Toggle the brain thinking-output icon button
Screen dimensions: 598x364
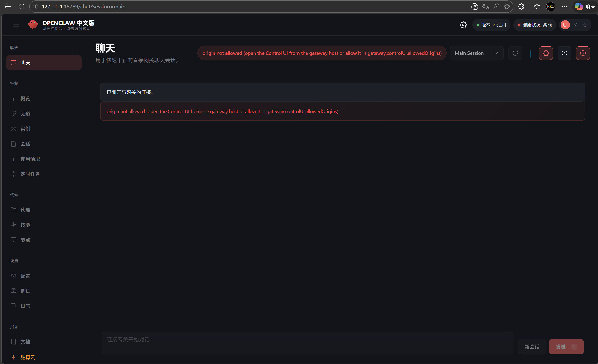click(546, 53)
